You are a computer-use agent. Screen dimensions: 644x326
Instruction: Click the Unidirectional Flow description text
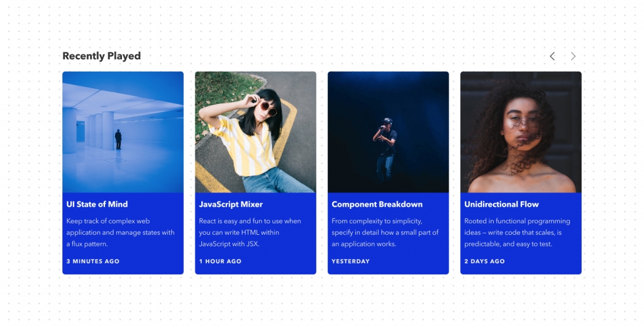pyautogui.click(x=517, y=232)
